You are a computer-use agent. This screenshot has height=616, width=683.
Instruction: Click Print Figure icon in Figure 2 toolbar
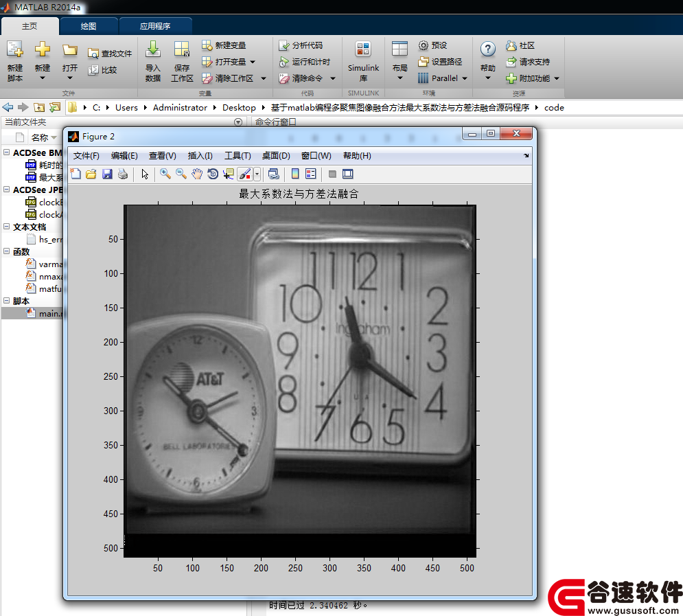click(123, 174)
